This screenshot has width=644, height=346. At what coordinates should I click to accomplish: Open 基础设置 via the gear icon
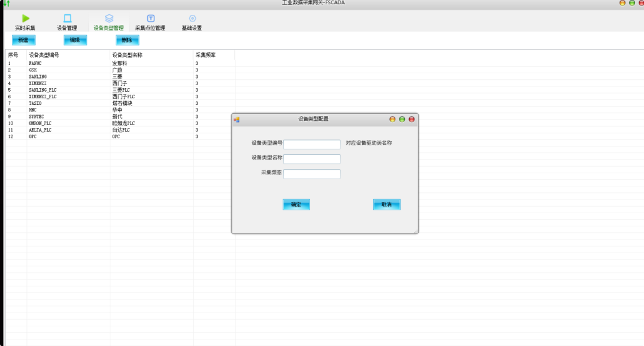click(x=192, y=17)
